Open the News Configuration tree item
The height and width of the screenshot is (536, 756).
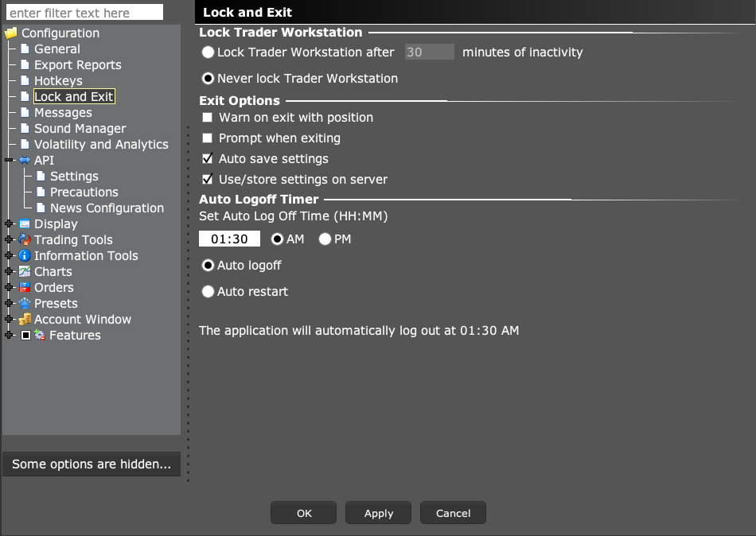pos(107,208)
